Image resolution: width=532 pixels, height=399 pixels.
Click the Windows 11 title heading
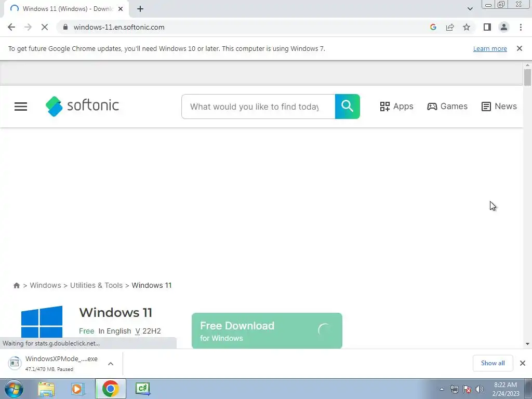(116, 312)
